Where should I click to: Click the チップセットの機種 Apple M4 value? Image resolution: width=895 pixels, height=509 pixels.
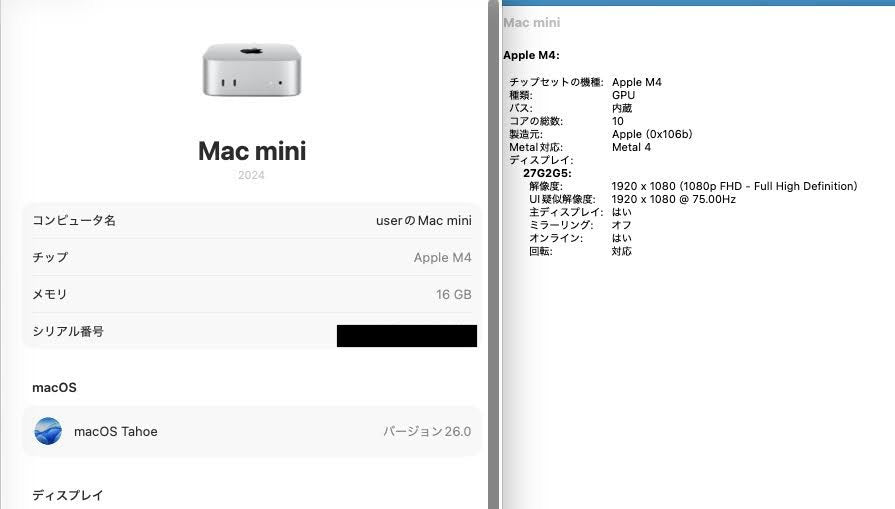click(x=636, y=82)
